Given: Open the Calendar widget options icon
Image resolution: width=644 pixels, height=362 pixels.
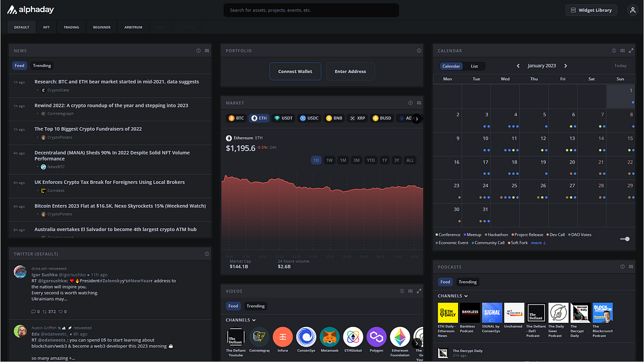Looking at the screenshot, I should coord(623,51).
